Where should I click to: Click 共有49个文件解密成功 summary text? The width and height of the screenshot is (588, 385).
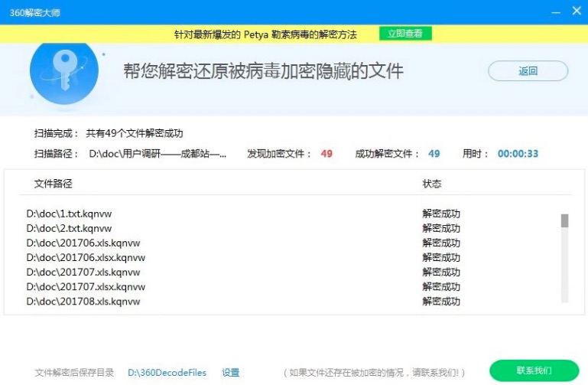135,133
